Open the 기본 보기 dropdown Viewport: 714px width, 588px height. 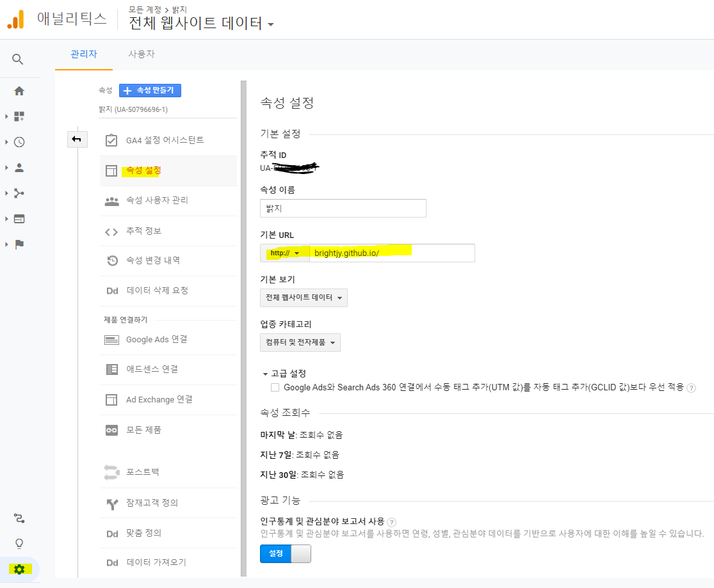[x=304, y=298]
